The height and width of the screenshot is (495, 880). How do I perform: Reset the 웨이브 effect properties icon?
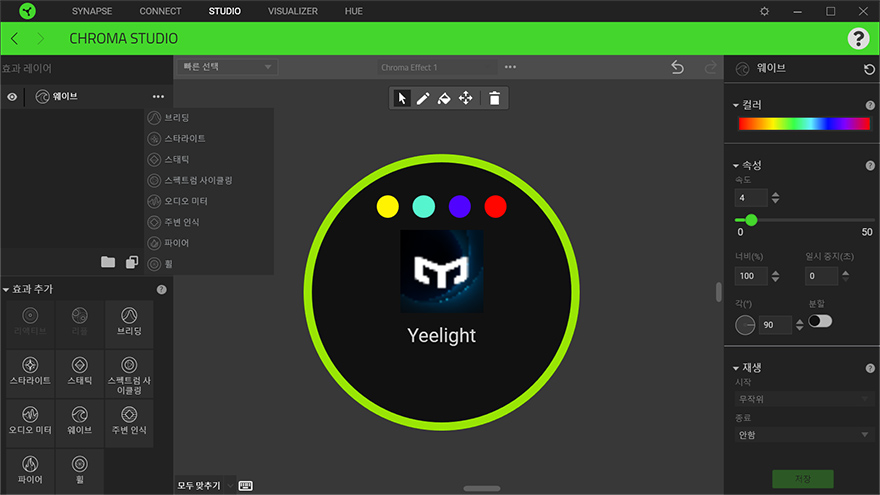tap(869, 69)
